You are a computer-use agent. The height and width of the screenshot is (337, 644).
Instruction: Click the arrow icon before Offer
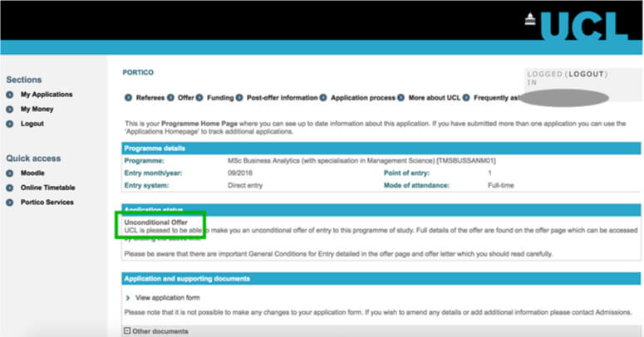click(170, 98)
